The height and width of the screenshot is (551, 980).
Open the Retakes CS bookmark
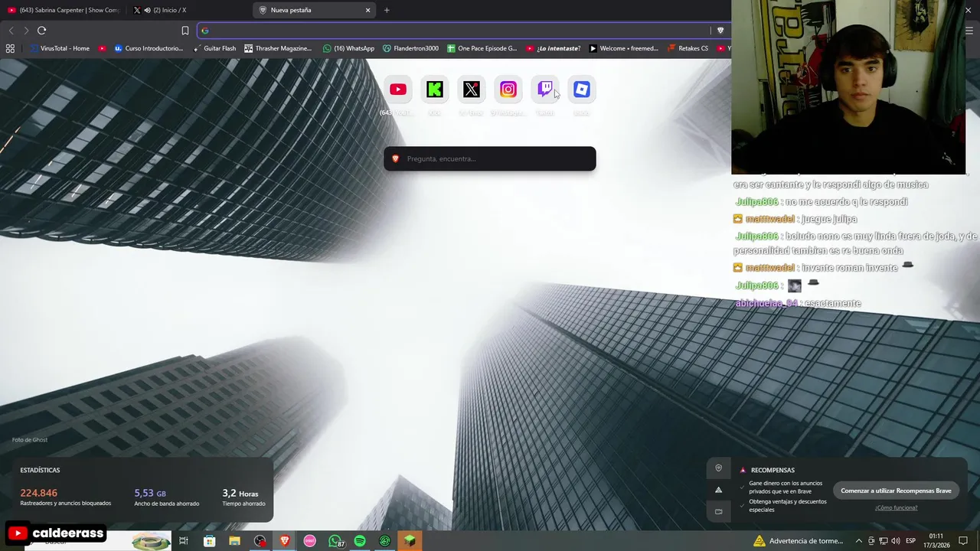tap(688, 48)
